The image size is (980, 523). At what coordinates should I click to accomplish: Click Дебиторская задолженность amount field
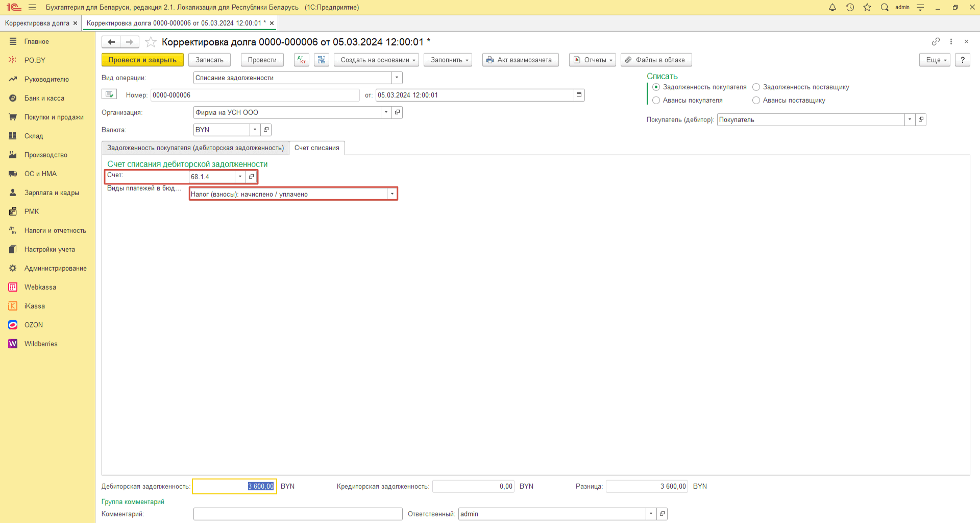tap(234, 486)
